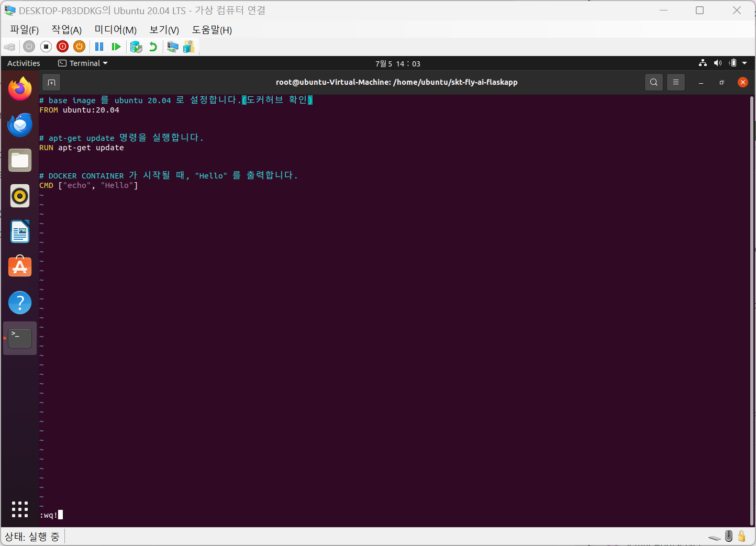The height and width of the screenshot is (546, 756).
Task: Open the 파일(F) menu
Action: coord(25,30)
